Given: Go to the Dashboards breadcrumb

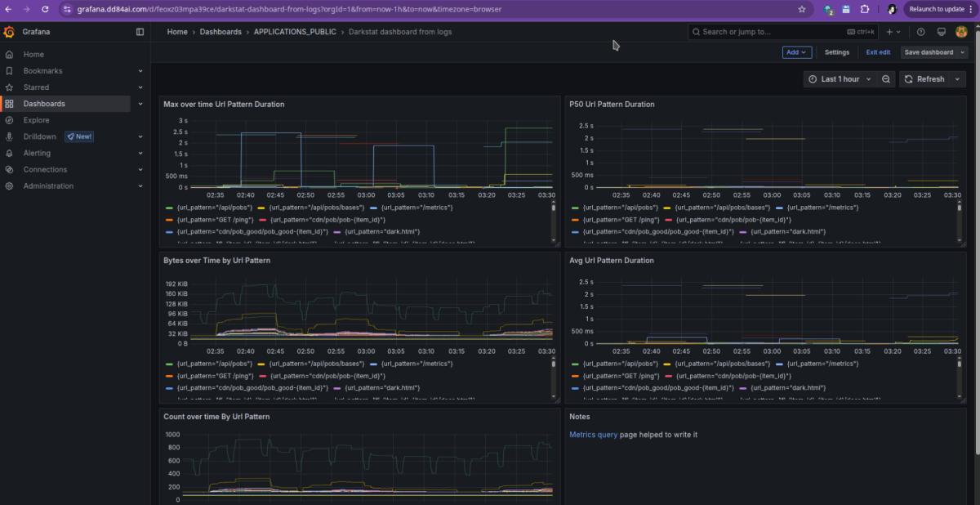Looking at the screenshot, I should [220, 32].
